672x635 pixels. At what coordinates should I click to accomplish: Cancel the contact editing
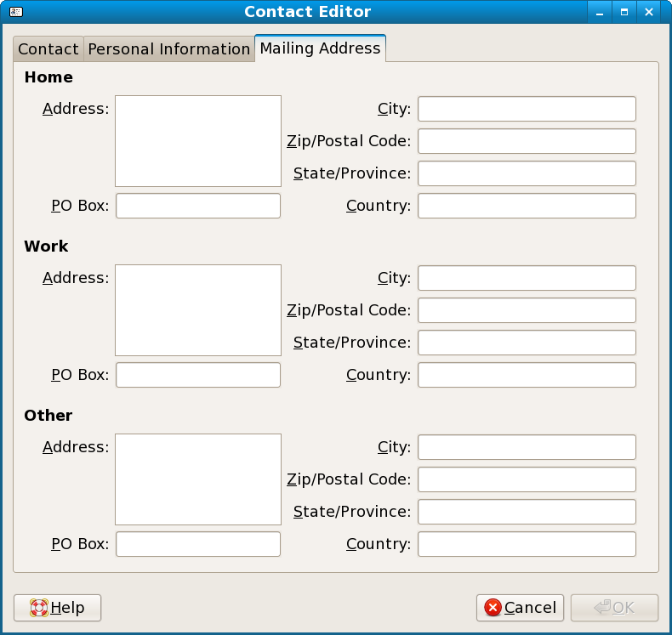(520, 608)
